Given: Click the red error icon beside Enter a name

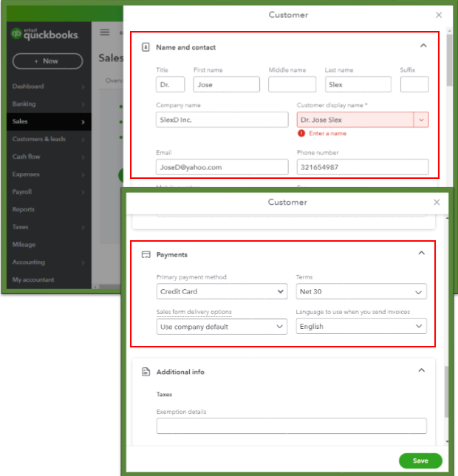Looking at the screenshot, I should [x=301, y=133].
